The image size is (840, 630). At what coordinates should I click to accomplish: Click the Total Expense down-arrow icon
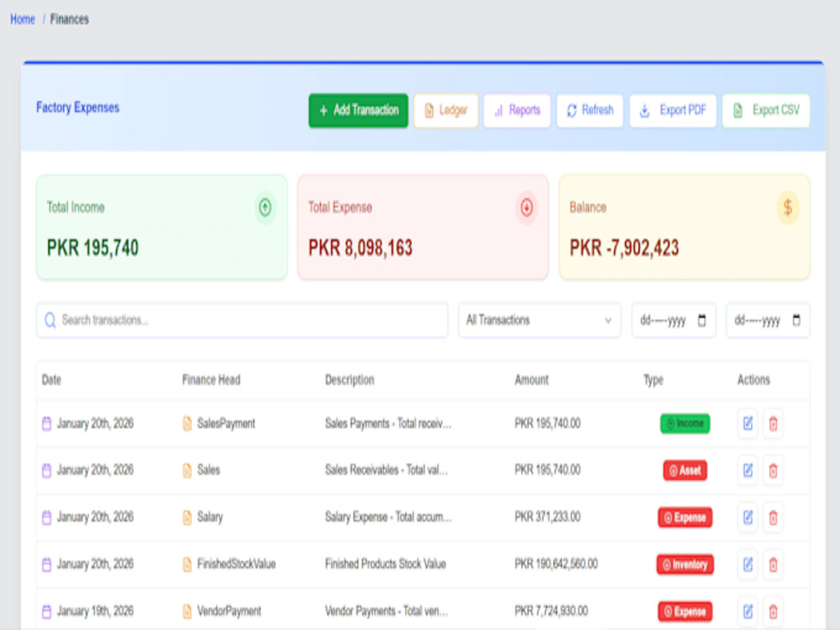pos(527,207)
